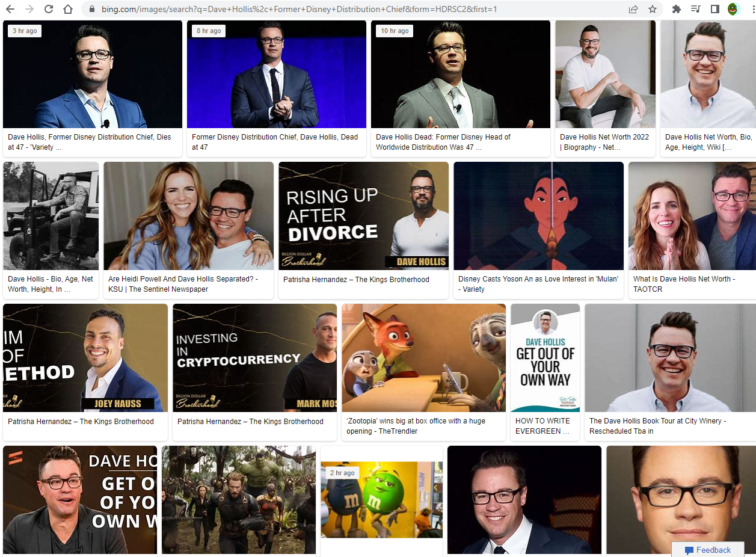Open the Extensions puzzle icon

[x=677, y=9]
